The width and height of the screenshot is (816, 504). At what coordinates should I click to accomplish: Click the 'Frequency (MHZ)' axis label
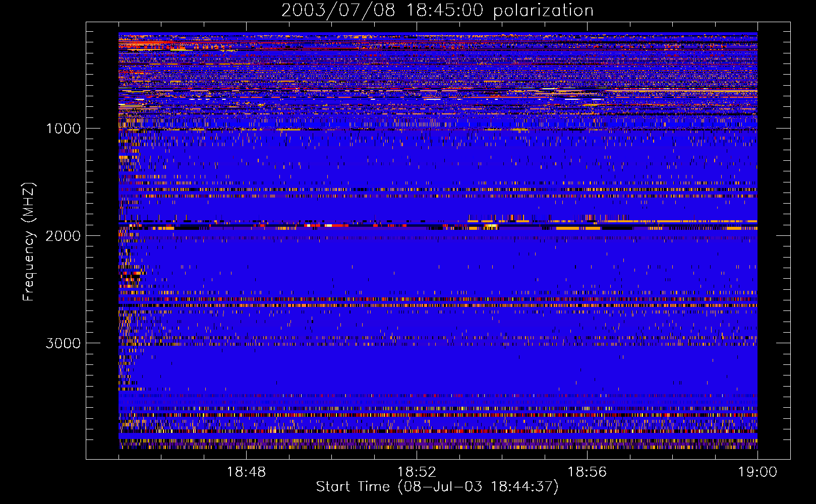(29, 242)
